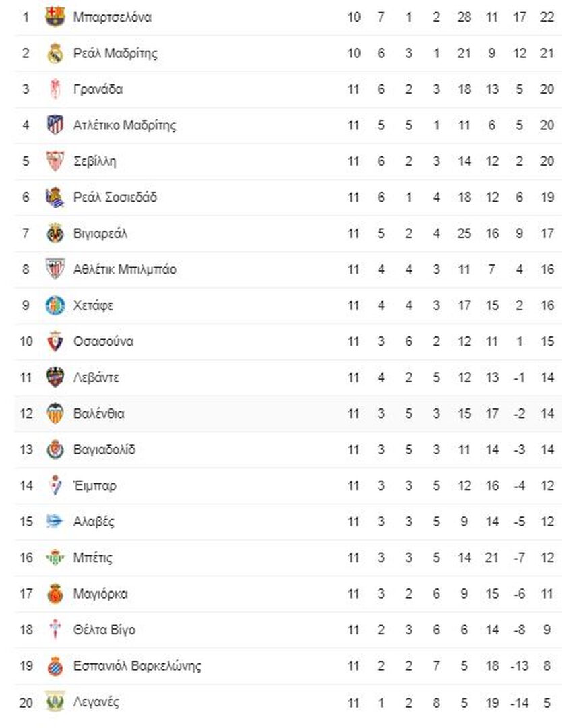Click the Μπέτις team name
The height and width of the screenshot is (728, 562).
[x=93, y=557]
